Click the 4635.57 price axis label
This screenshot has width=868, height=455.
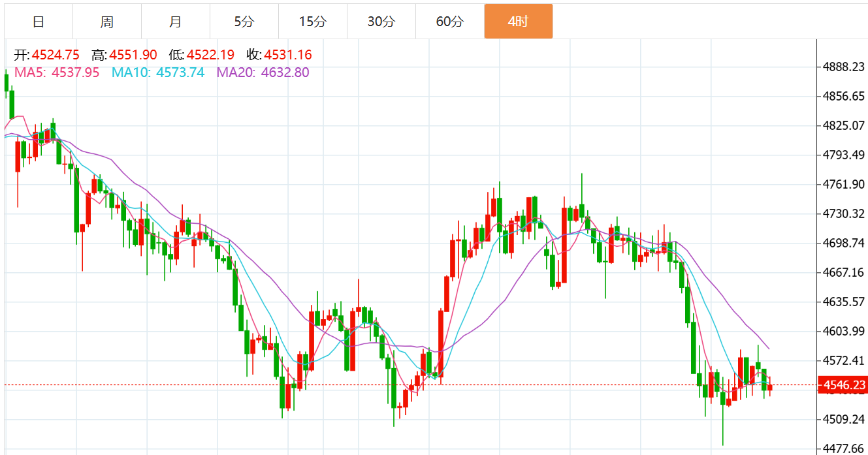(x=844, y=302)
